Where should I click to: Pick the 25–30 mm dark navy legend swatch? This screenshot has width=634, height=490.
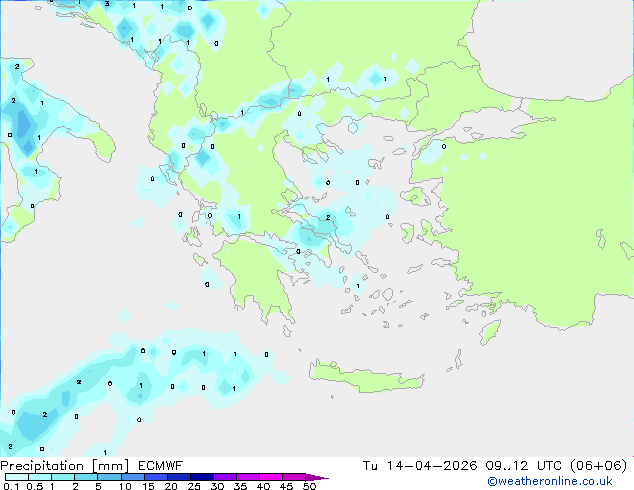pos(202,477)
